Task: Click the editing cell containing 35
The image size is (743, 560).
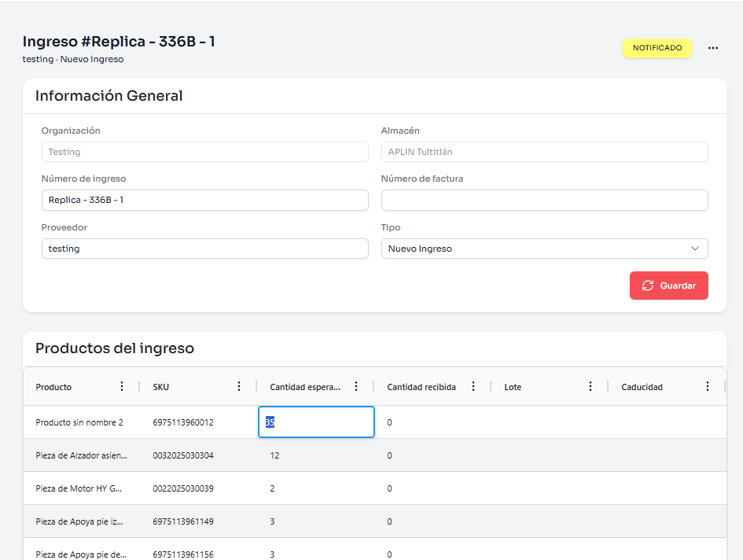Action: pos(316,422)
